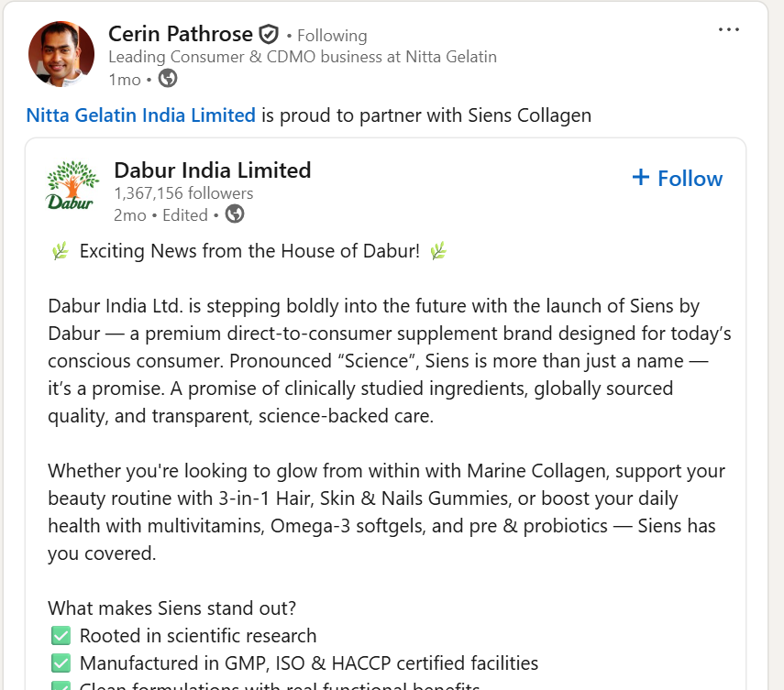The image size is (784, 690).
Task: Open the three-dot post options menu
Action: pos(729,29)
